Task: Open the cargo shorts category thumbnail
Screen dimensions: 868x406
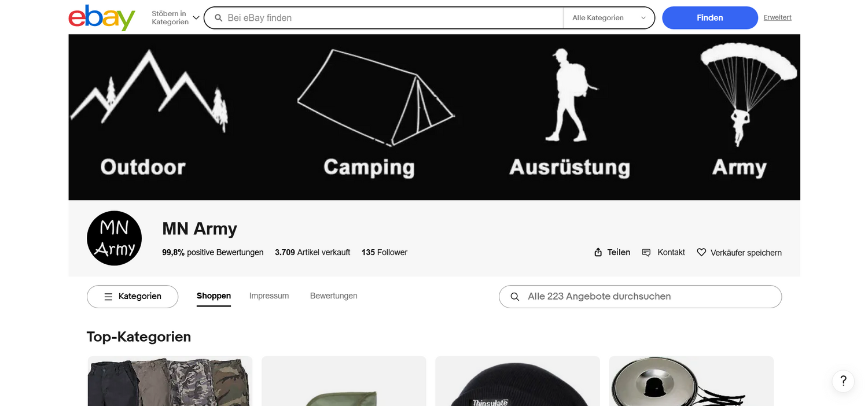Action: tap(170, 381)
